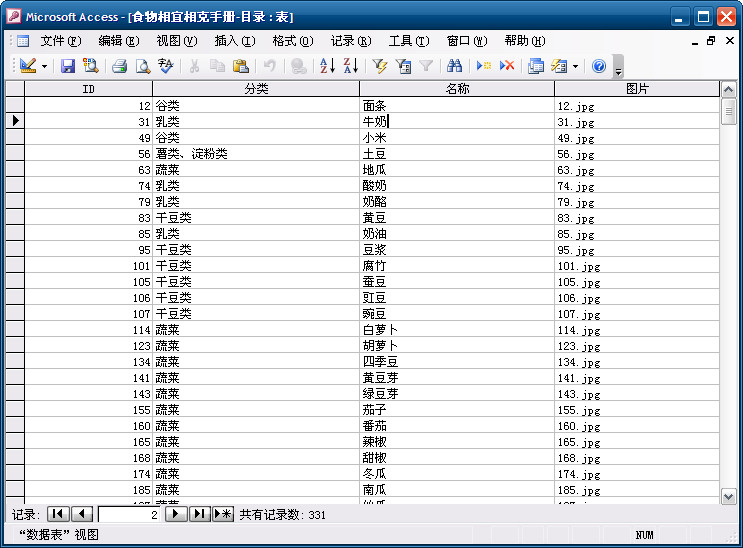This screenshot has width=743, height=548.
Task: Click the Access key icon in title bar
Action: [14, 16]
